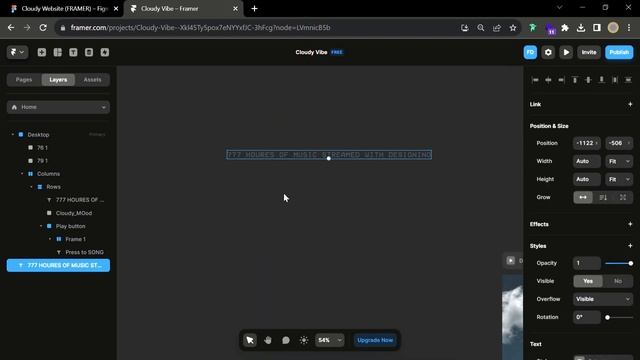Open the 54% zoom dropdown

click(x=329, y=340)
